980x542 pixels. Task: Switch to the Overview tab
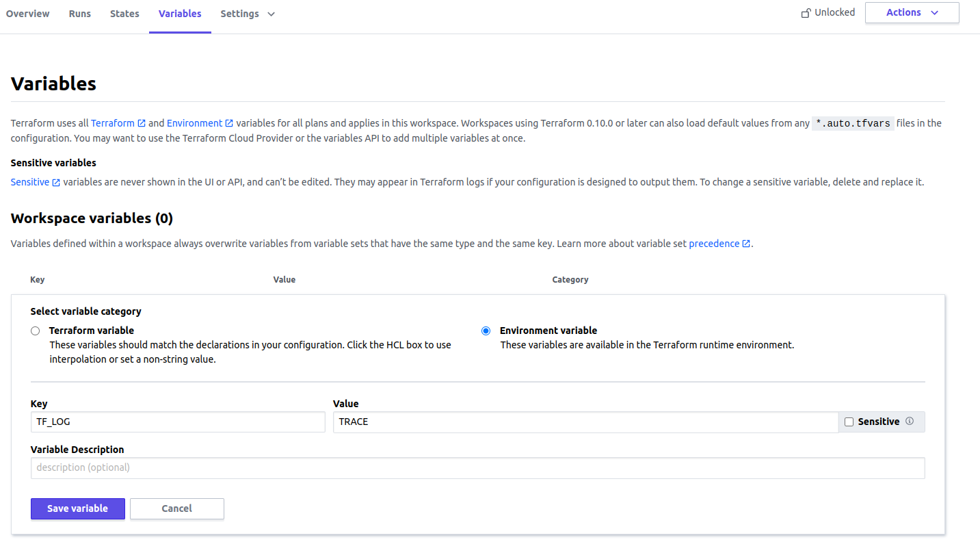click(27, 13)
